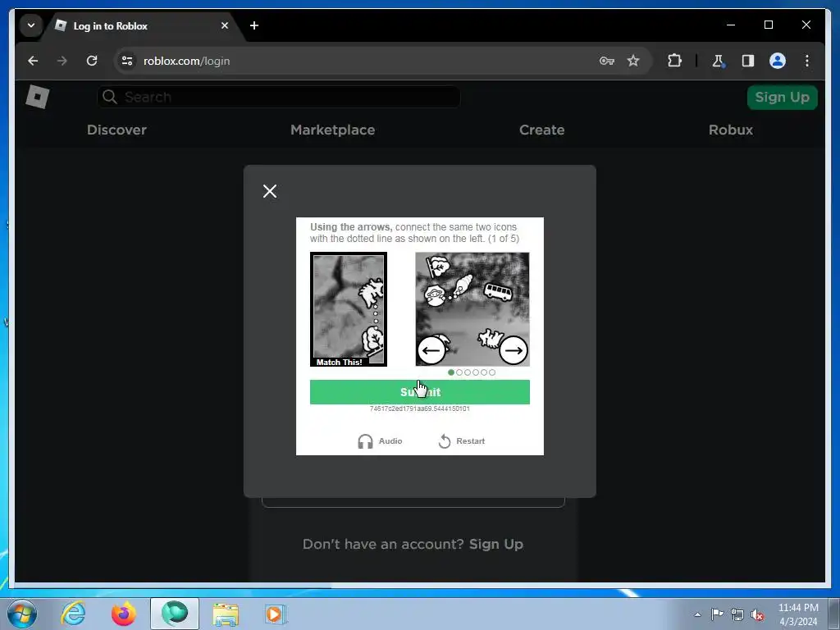Open the Action Center flag icon
840x630 pixels.
tap(717, 614)
